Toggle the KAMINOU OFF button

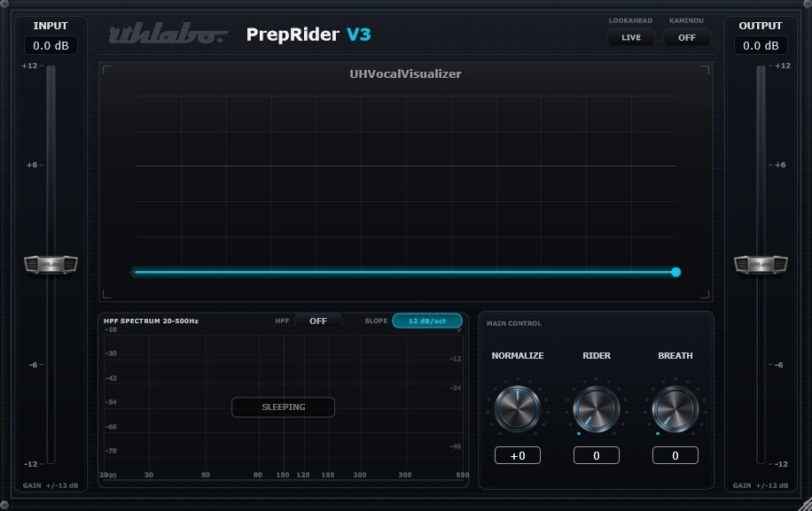tap(687, 38)
